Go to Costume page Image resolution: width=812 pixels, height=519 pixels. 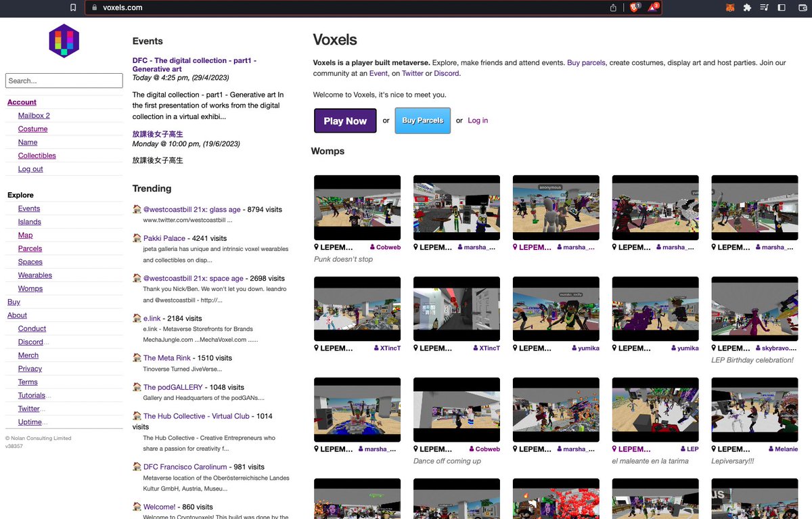(x=32, y=129)
